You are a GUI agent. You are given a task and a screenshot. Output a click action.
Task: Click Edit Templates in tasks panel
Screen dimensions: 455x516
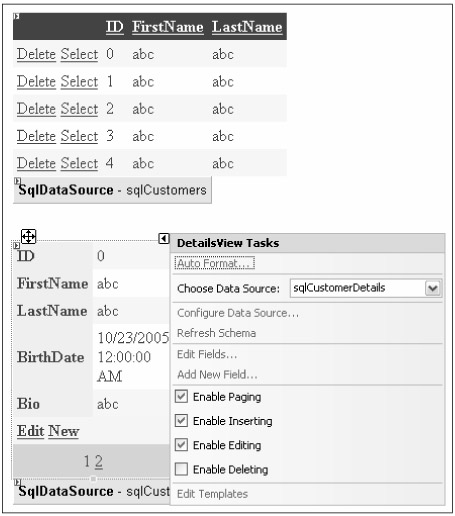coord(212,494)
